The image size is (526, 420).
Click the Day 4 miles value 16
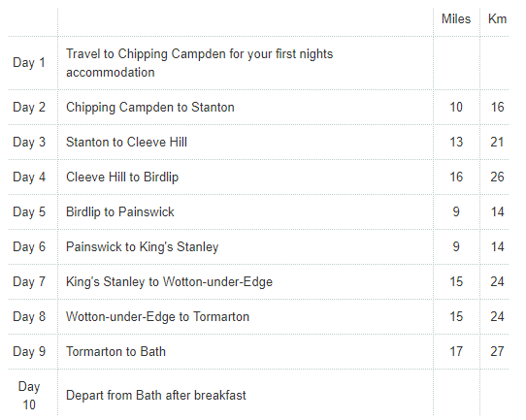(x=456, y=177)
